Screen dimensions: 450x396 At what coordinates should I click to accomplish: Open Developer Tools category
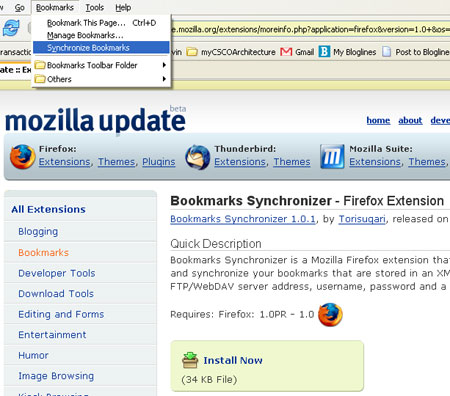57,273
